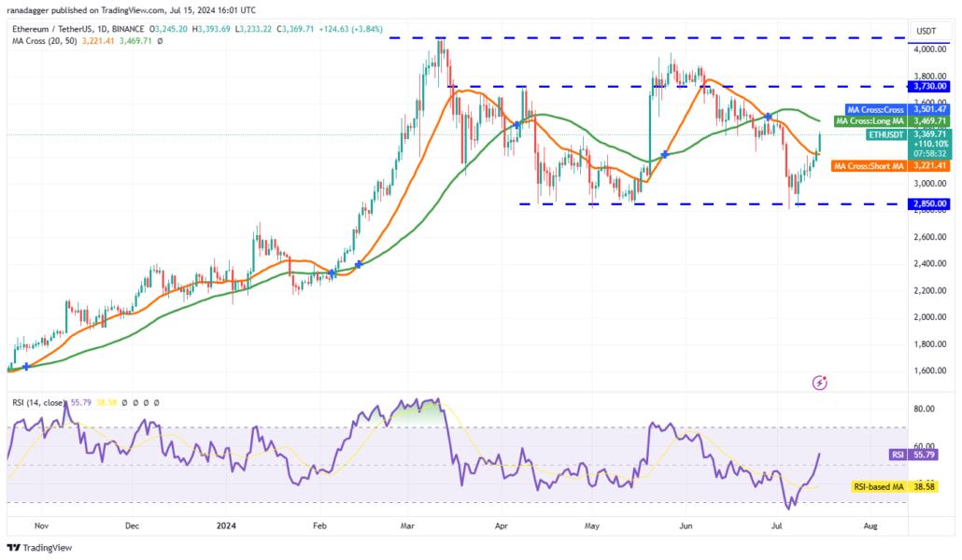Click the MA cross marker in late May

point(664,155)
